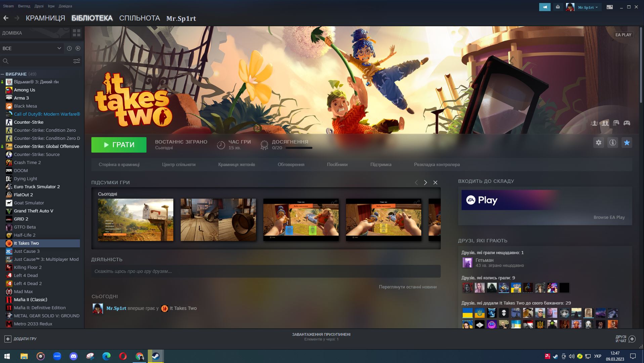The width and height of the screenshot is (644, 363).
Task: Open Browse EA Play link
Action: click(609, 217)
